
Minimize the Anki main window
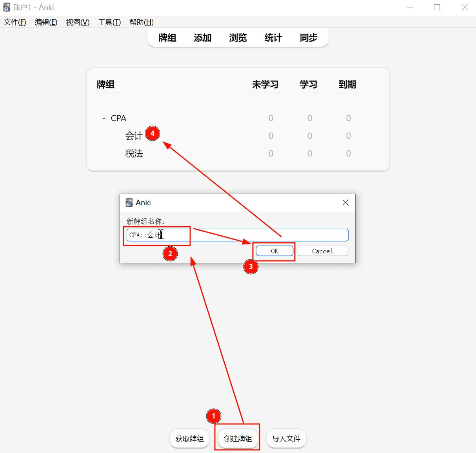(x=410, y=7)
